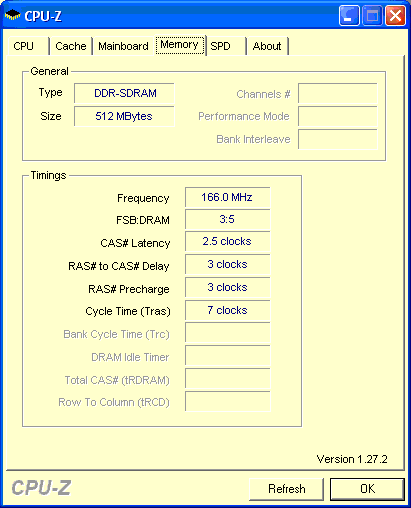The image size is (411, 508).
Task: Select the 166.0 MHz frequency value
Action: [227, 197]
